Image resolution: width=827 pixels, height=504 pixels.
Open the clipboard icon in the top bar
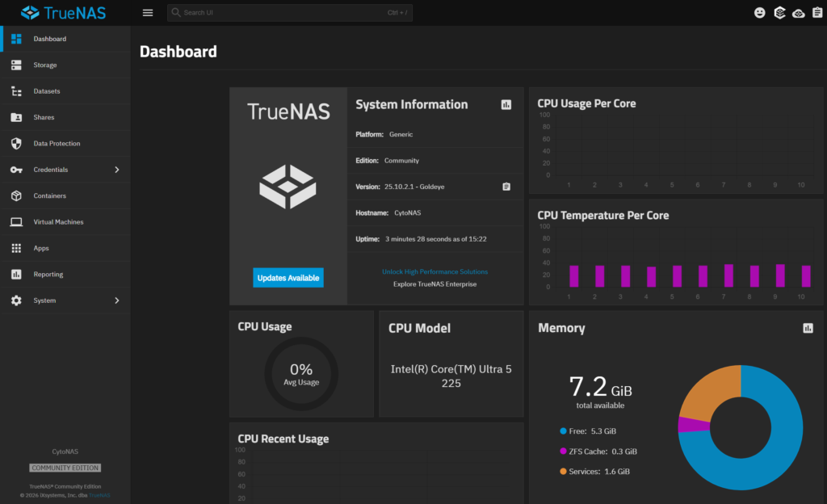coord(817,13)
